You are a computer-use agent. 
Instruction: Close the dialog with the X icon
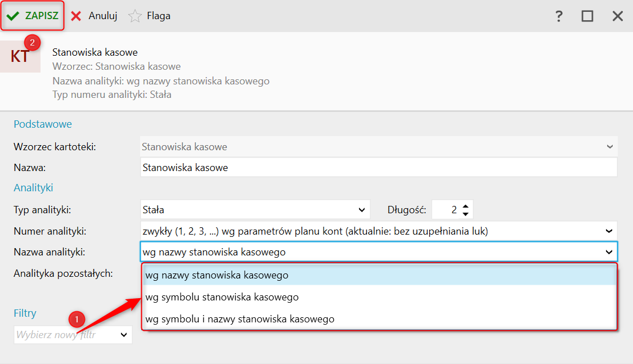coord(618,16)
